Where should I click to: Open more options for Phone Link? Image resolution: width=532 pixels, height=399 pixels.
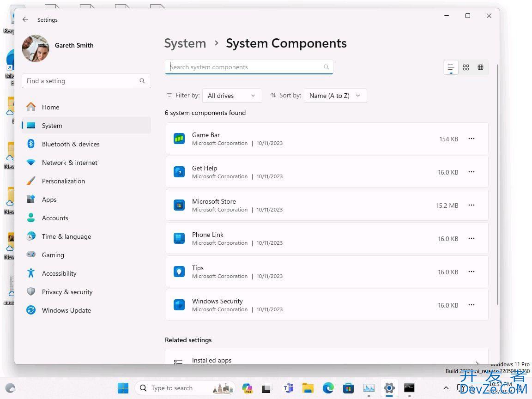[471, 238]
